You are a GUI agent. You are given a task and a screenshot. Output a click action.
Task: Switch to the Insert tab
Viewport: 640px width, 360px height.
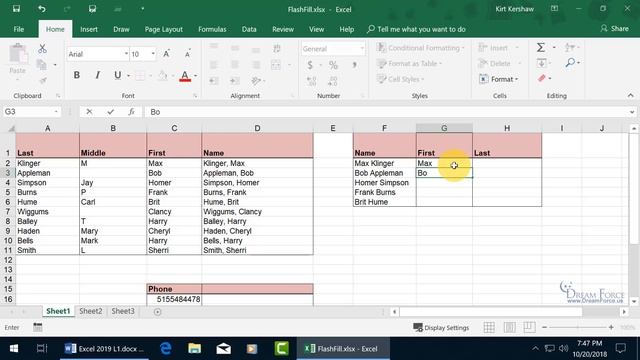(x=89, y=29)
